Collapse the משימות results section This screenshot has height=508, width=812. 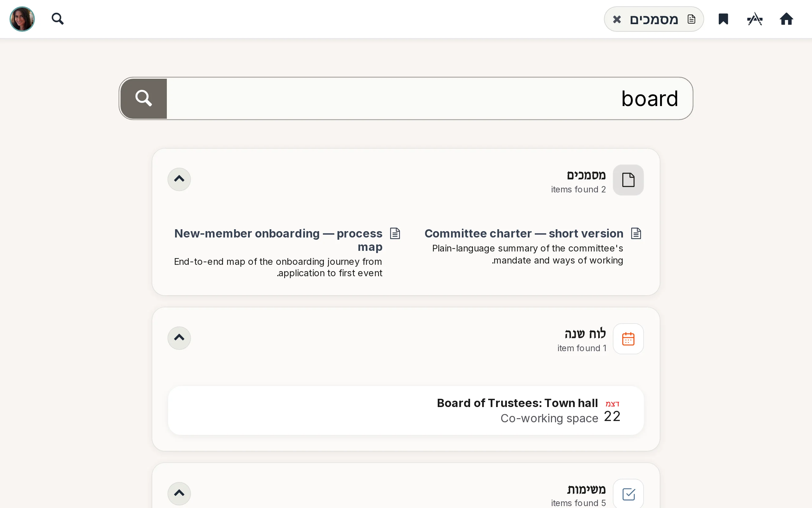pyautogui.click(x=179, y=493)
